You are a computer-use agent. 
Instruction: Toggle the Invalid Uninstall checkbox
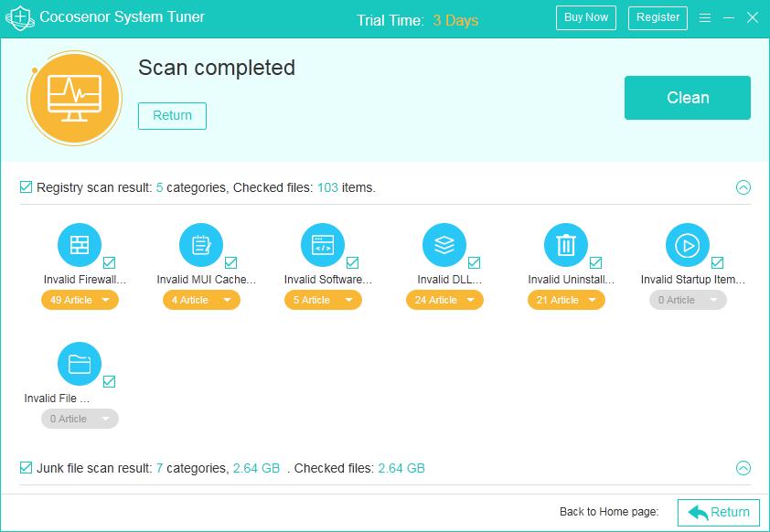pyautogui.click(x=595, y=262)
